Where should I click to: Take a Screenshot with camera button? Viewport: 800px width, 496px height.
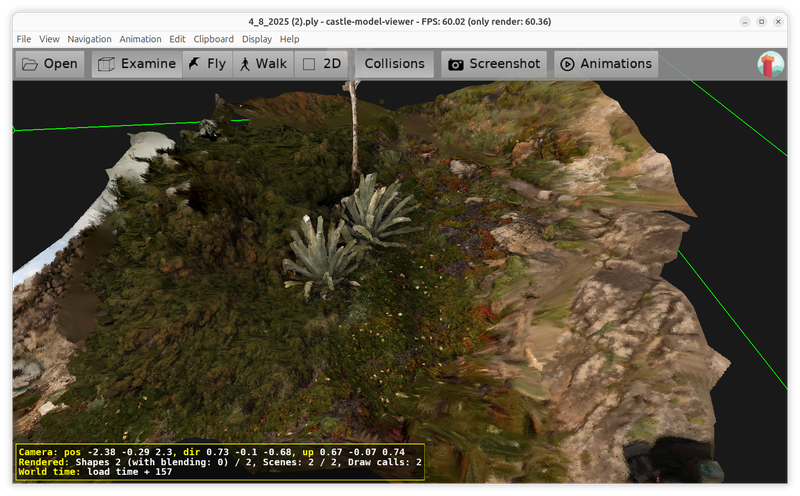click(494, 64)
